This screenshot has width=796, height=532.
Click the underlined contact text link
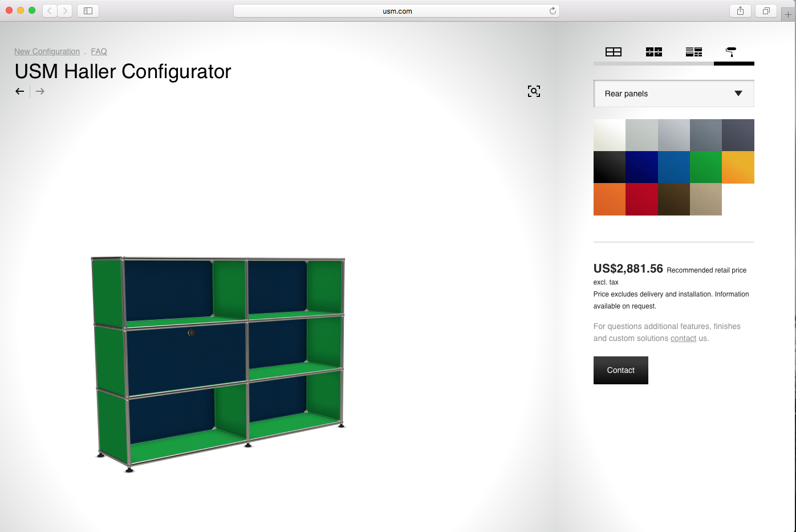[x=683, y=338]
